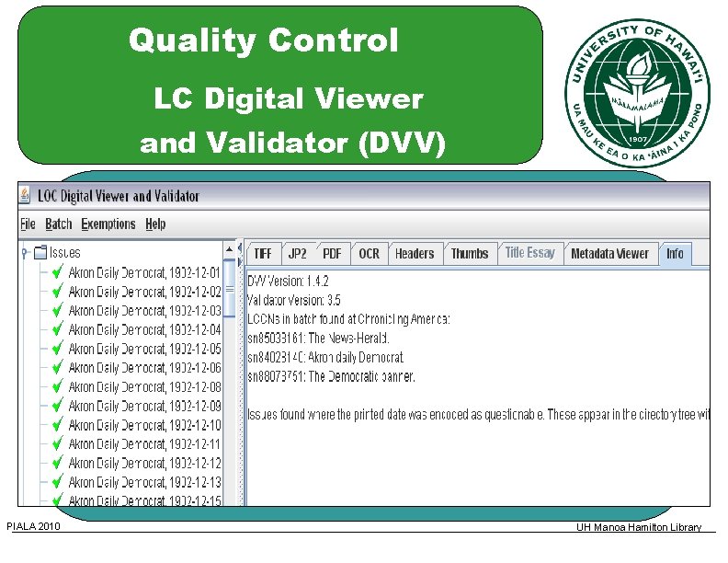
Task: Click green checkmark for 1902-12-12 issue
Action: click(x=58, y=462)
